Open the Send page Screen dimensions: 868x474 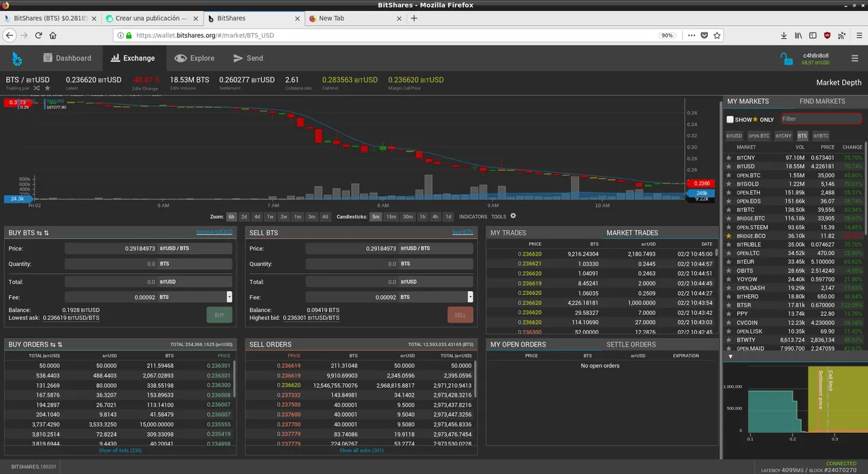[x=248, y=58]
